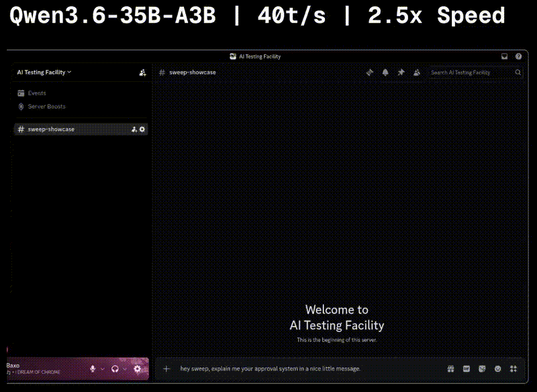The width and height of the screenshot is (537, 392).
Task: Open the output device dropdown beside the headphones
Action: pyautogui.click(x=125, y=369)
